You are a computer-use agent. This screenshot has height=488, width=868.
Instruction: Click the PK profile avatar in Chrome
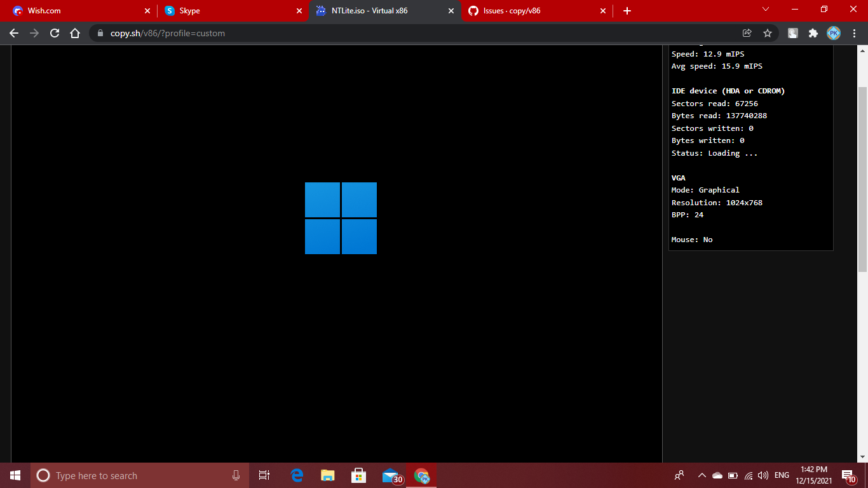pos(834,33)
